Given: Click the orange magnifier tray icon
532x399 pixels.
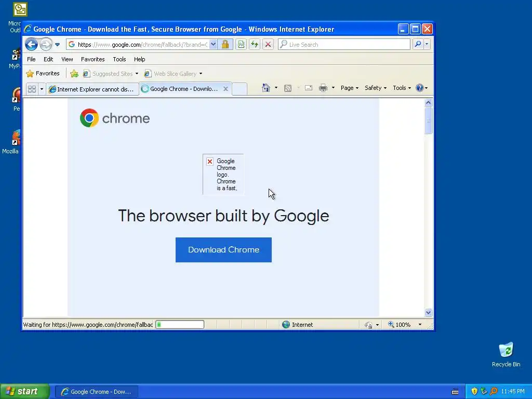Looking at the screenshot, I should point(494,392).
